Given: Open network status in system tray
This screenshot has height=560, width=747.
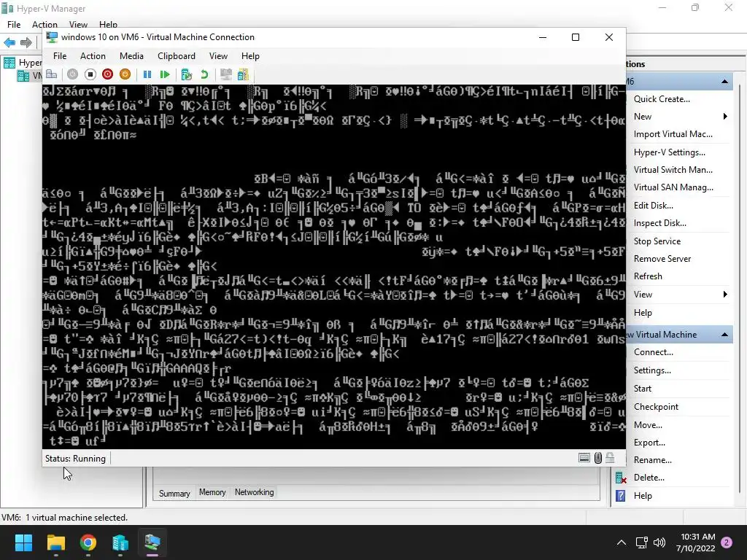Looking at the screenshot, I should [x=641, y=542].
